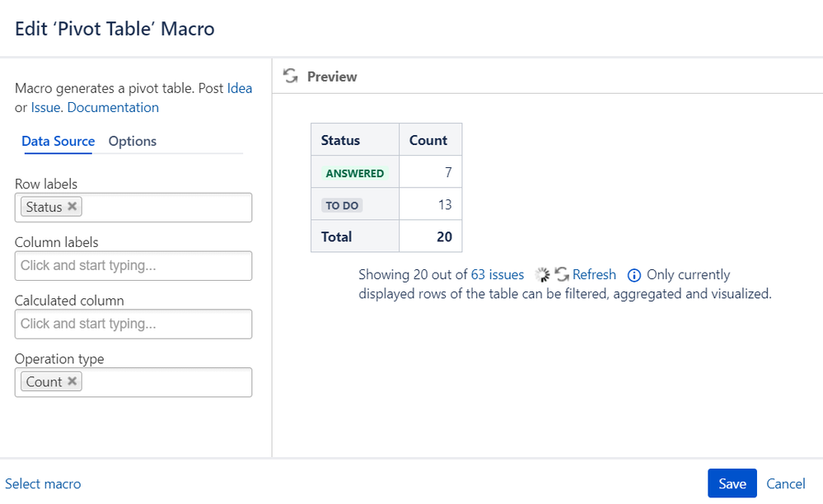Click inside the Operation type field
823x504 pixels.
165,382
